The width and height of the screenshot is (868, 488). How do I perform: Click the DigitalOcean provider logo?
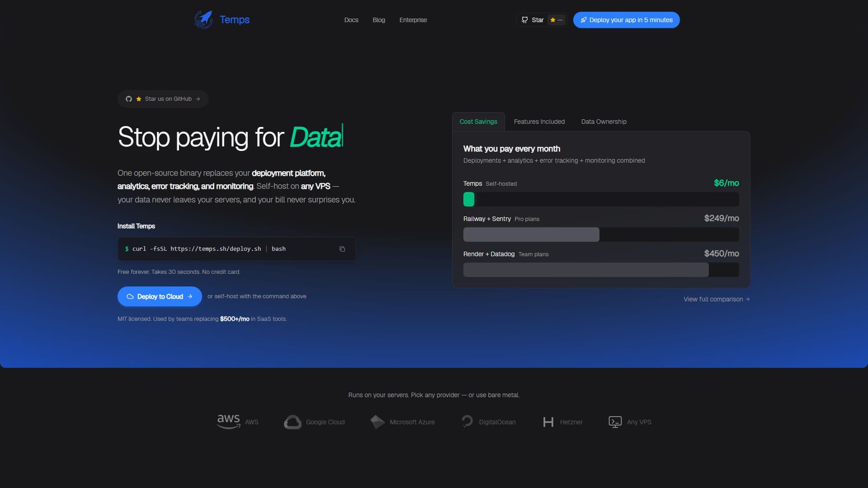coord(467,421)
